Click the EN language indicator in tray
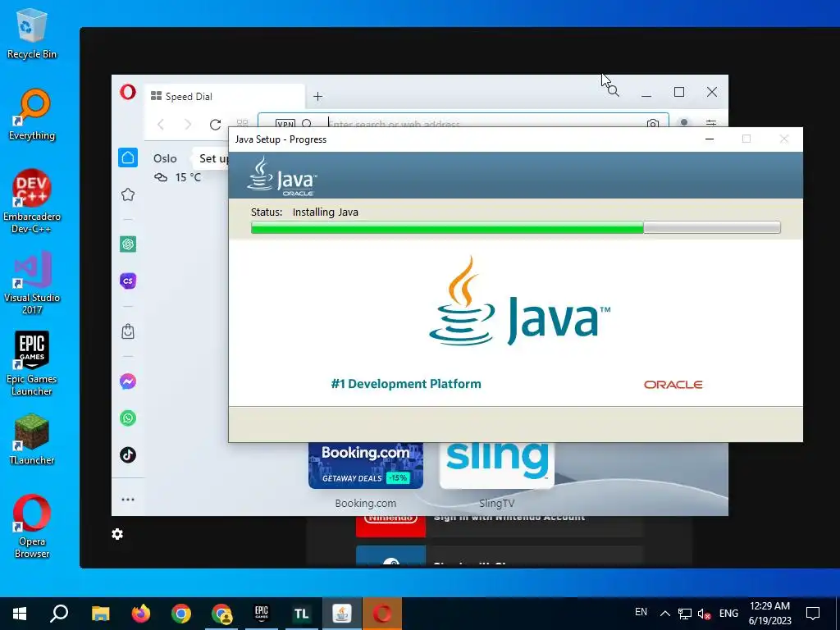Screen dimensions: 840x630 tap(641, 612)
